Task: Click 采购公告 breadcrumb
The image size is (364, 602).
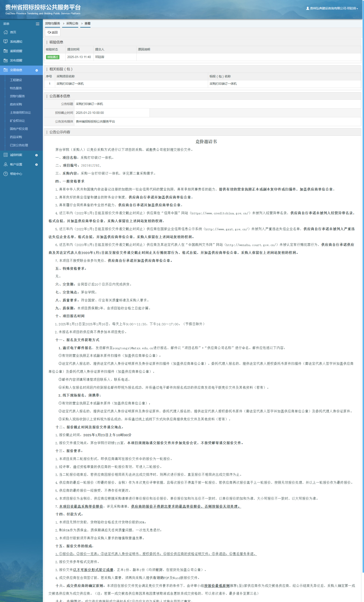Action: [72, 23]
